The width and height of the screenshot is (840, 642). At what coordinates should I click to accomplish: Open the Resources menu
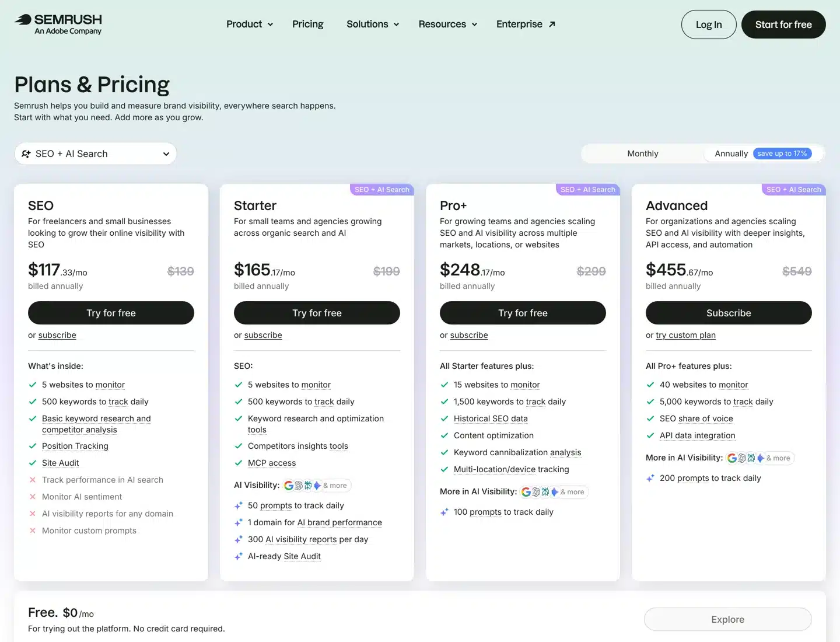(448, 24)
